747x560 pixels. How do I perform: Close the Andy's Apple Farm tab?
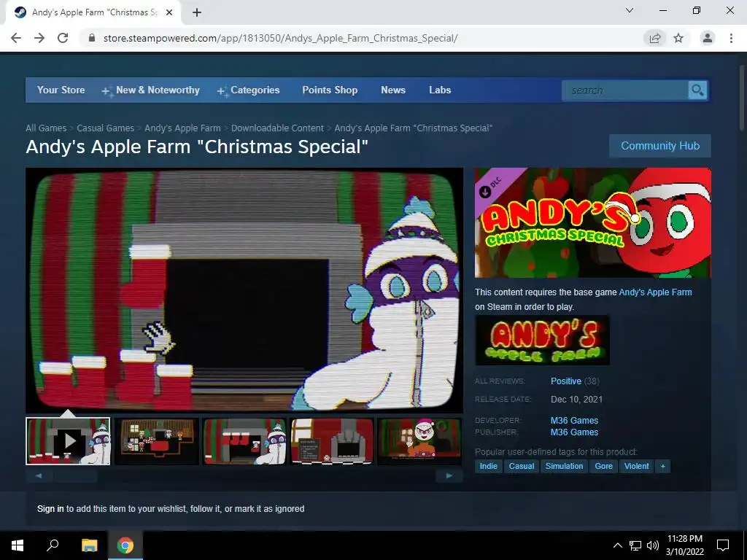click(169, 12)
